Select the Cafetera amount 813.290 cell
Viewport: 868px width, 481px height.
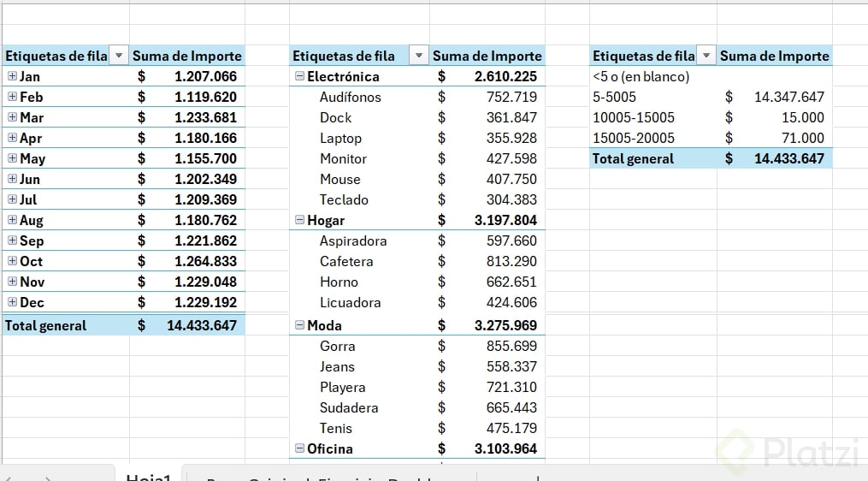coord(487,261)
